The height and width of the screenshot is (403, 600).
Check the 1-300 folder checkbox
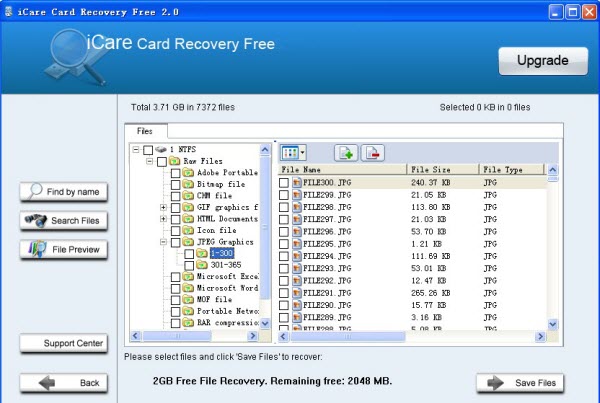click(x=189, y=254)
